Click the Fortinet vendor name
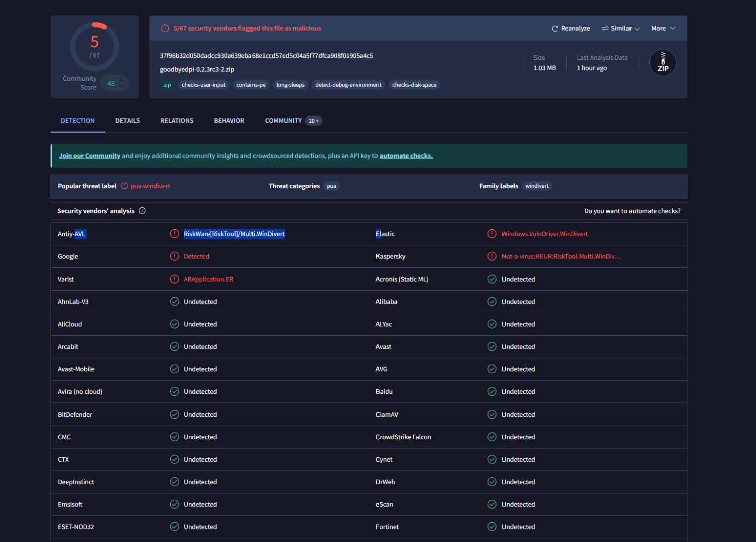 click(x=387, y=527)
